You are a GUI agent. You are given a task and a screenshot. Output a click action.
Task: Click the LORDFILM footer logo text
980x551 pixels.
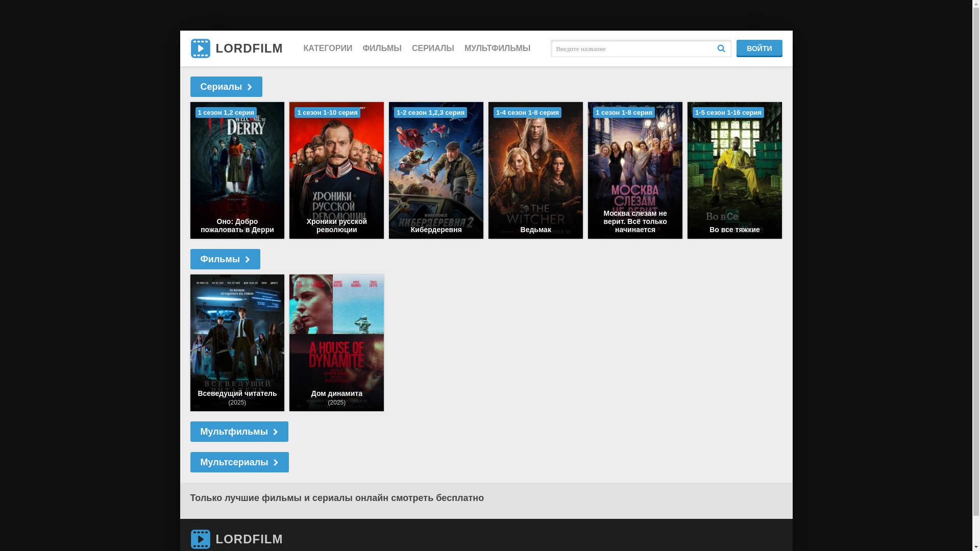pos(249,539)
